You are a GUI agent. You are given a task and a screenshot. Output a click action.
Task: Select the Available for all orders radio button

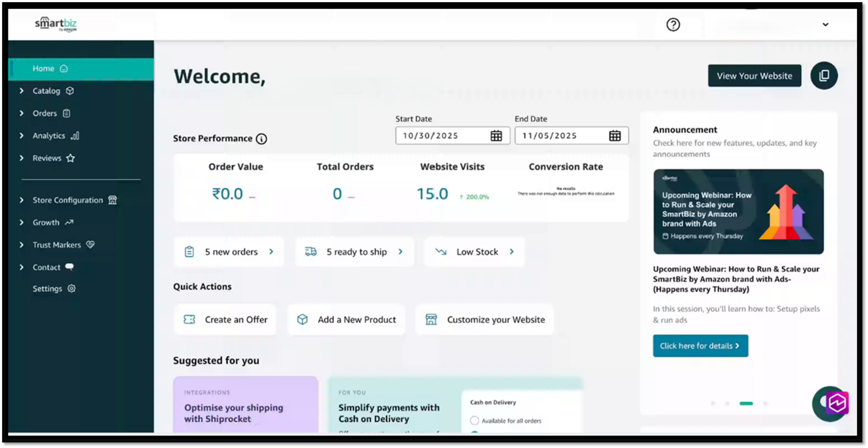[474, 421]
